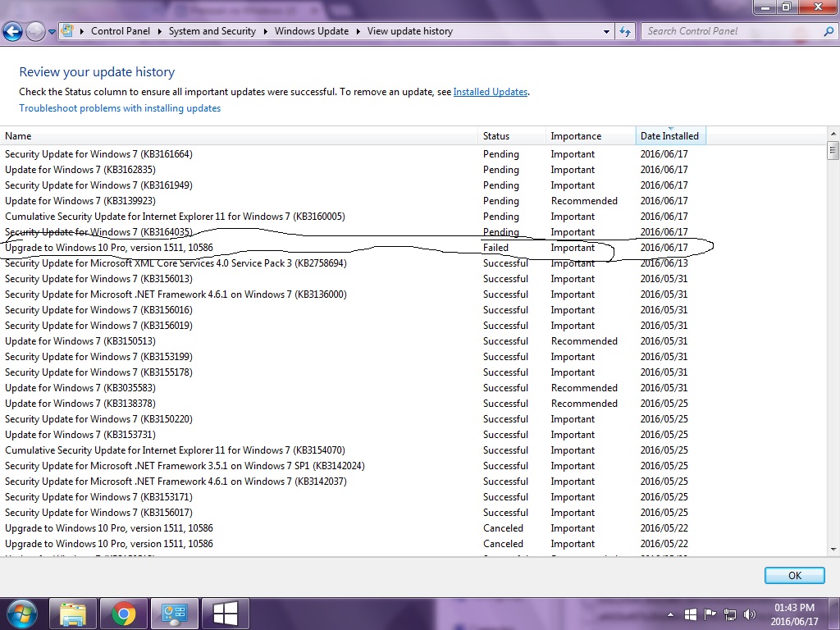Select Security Update for Windows 7 (KB3150220)
The image size is (840, 630).
point(353,419)
